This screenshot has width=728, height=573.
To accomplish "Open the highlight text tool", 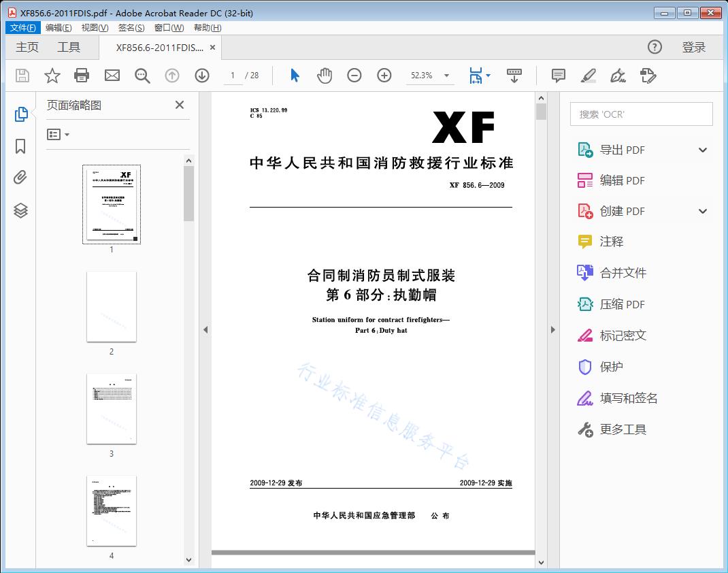I will (x=588, y=76).
